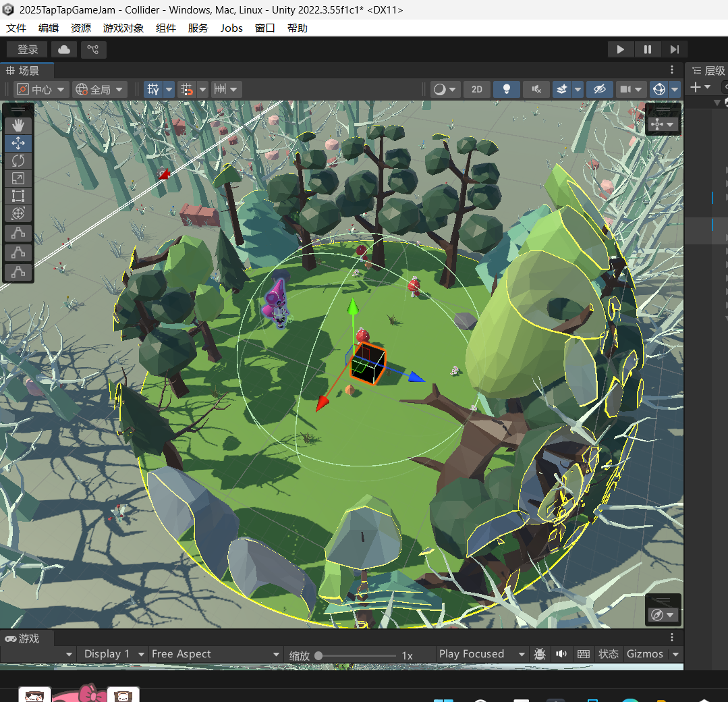Open the Free Aspect dropdown

[x=215, y=654]
